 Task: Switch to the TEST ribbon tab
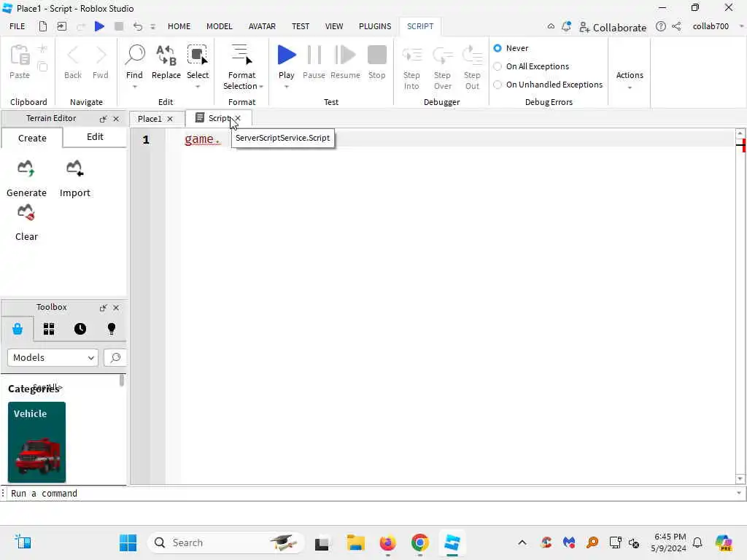[x=301, y=26]
